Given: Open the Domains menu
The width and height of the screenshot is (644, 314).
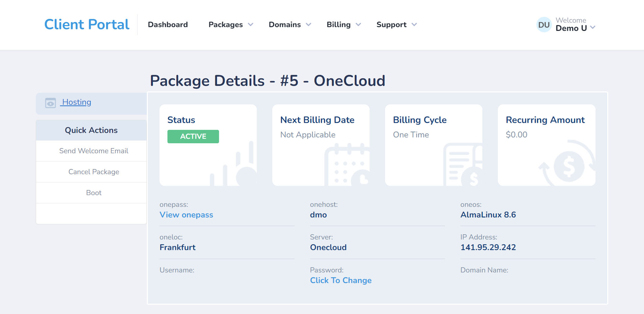Looking at the screenshot, I should (x=285, y=24).
